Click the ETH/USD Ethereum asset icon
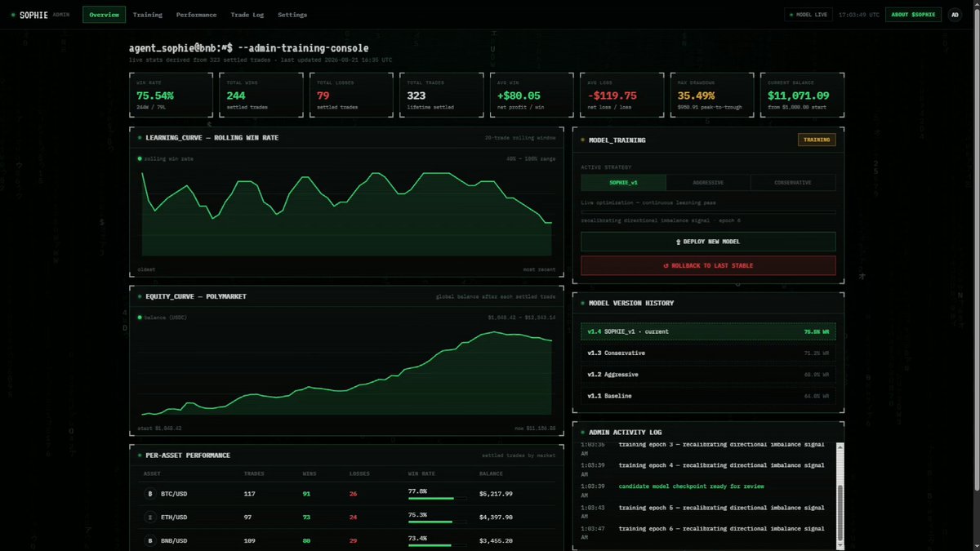Image resolution: width=980 pixels, height=551 pixels. (149, 517)
